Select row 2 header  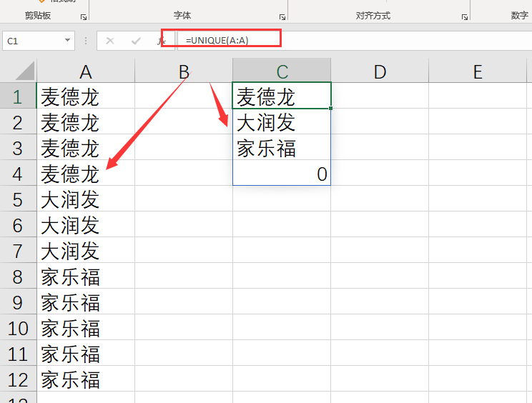18,121
